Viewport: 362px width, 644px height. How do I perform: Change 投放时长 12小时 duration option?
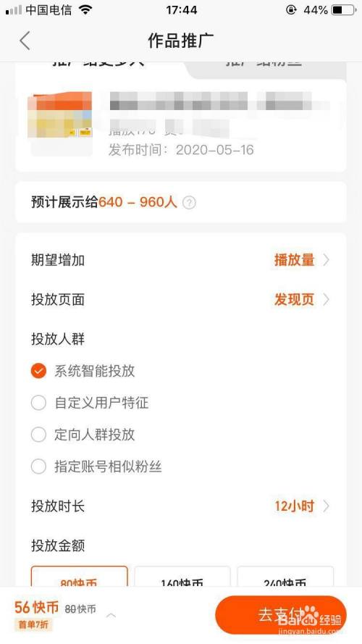coord(302,506)
